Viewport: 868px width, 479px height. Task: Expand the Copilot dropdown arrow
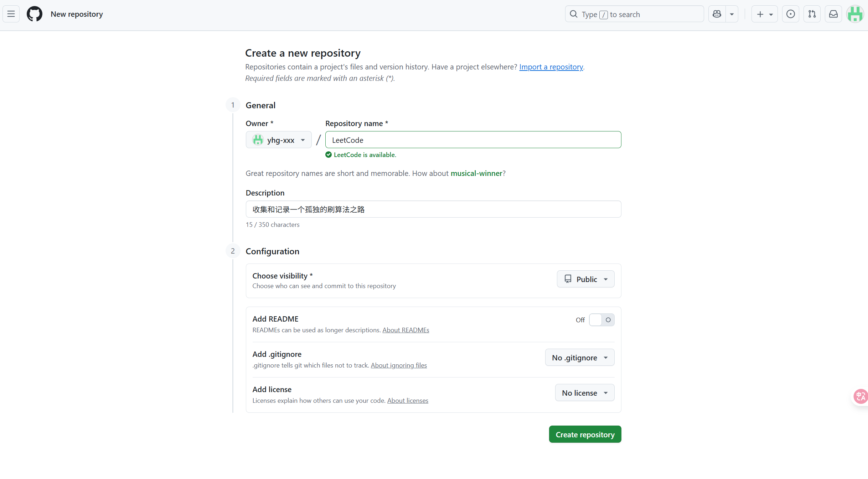(x=732, y=14)
